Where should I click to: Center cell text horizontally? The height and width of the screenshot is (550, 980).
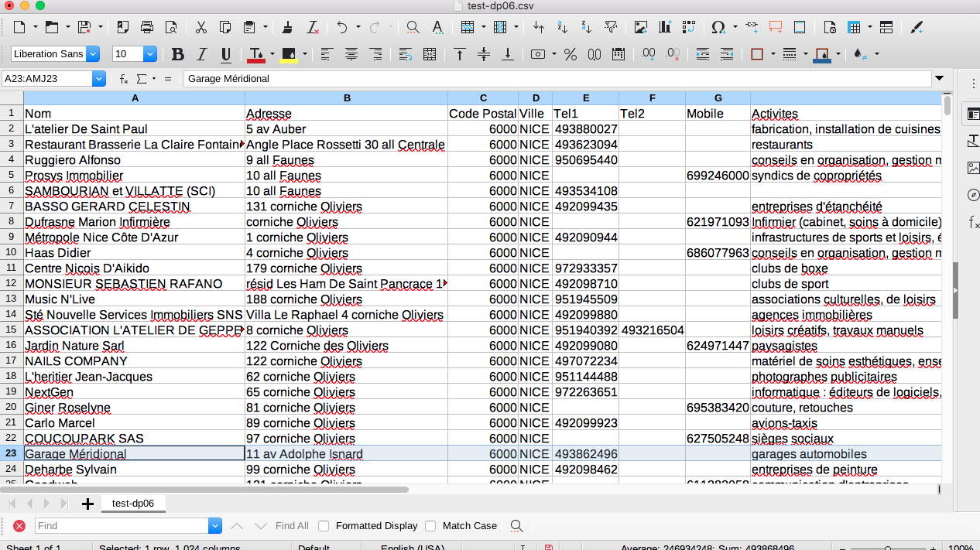tap(351, 54)
